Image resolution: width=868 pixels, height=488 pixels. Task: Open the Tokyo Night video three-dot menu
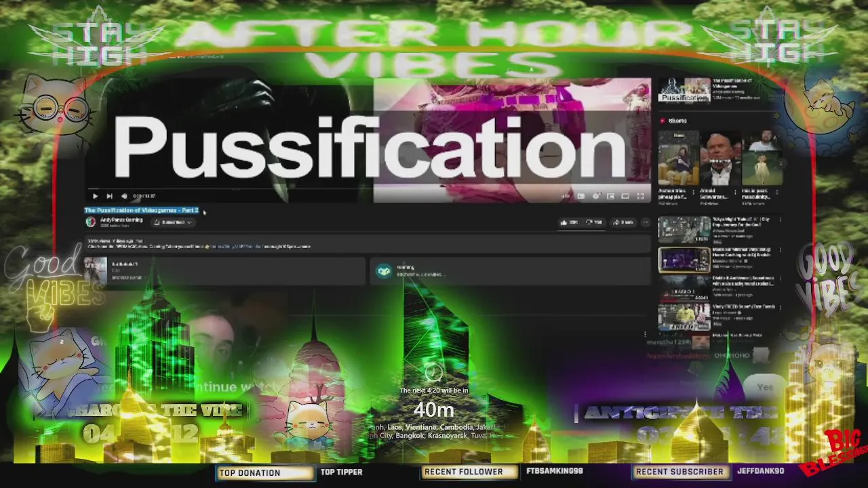coord(781,220)
